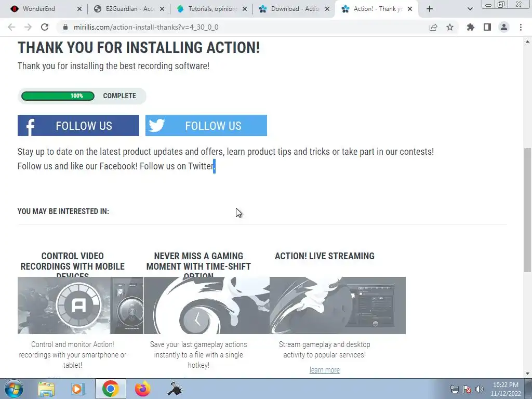Open a new browser tab
This screenshot has width=532, height=399.
(430, 9)
